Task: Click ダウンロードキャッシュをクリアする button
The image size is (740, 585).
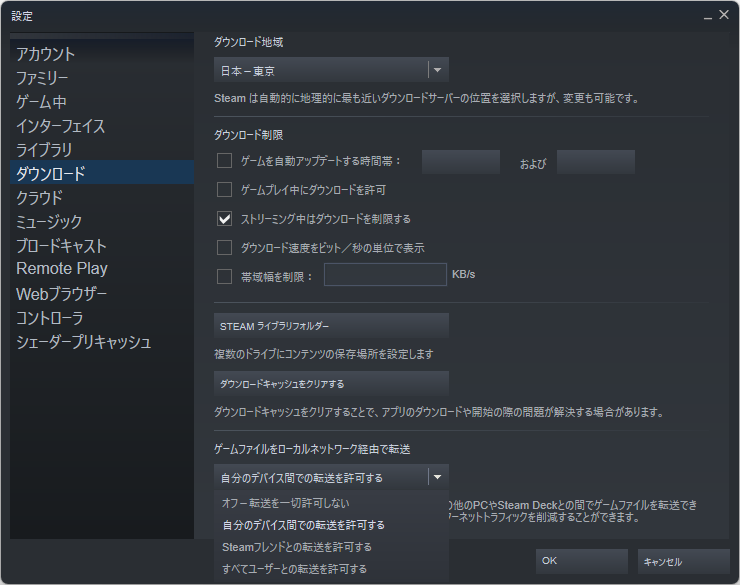Action: coord(331,384)
